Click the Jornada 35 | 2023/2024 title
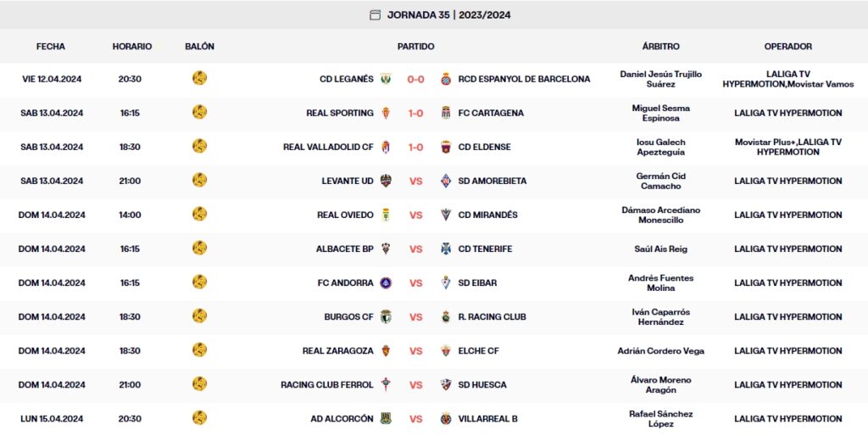The height and width of the screenshot is (436, 868). (448, 14)
